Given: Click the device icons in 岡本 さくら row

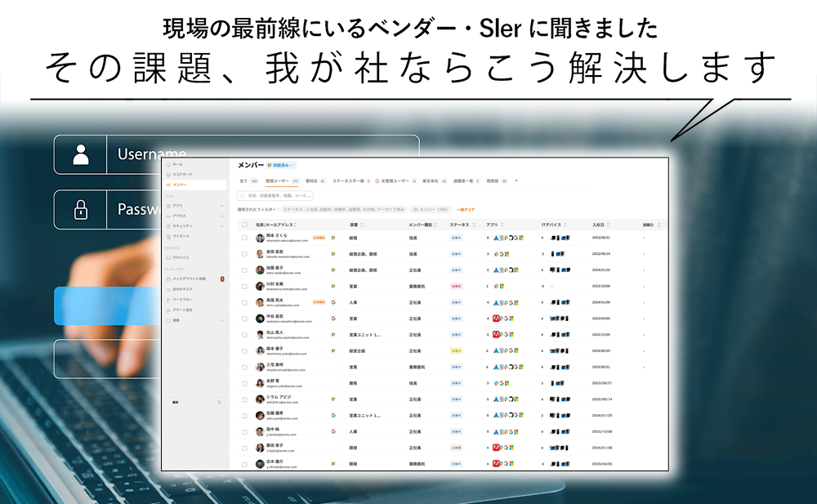Looking at the screenshot, I should tap(560, 238).
